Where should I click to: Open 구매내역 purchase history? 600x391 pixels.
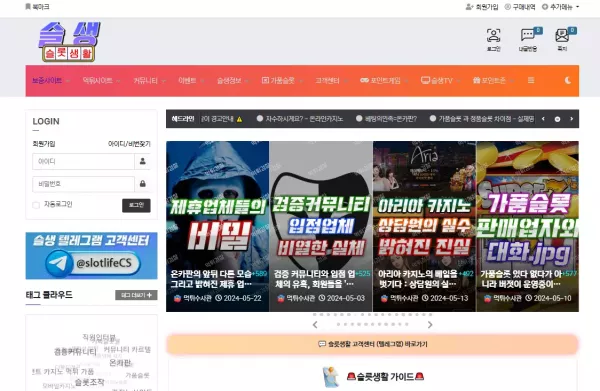pos(520,7)
